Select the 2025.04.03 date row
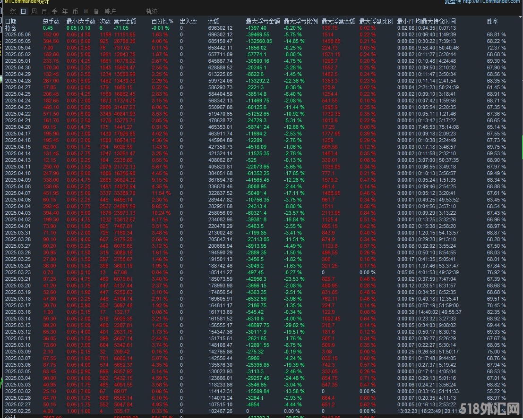Viewport: 523px width, 420px height. coord(18,213)
